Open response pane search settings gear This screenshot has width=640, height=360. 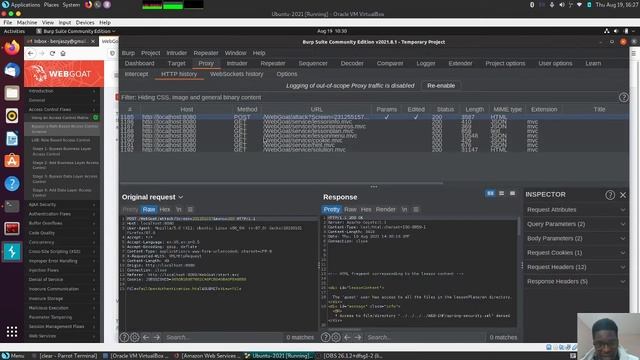click(x=336, y=337)
